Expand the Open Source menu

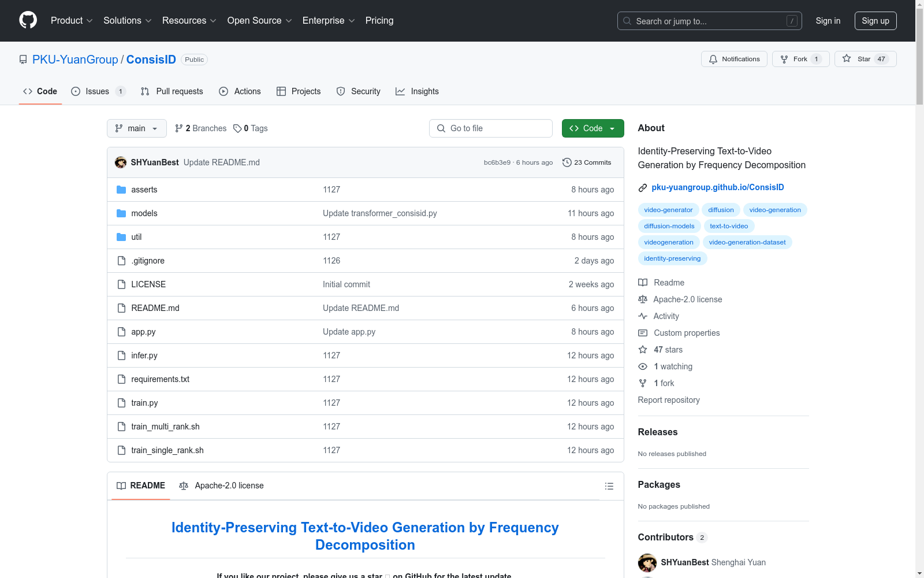pyautogui.click(x=260, y=20)
